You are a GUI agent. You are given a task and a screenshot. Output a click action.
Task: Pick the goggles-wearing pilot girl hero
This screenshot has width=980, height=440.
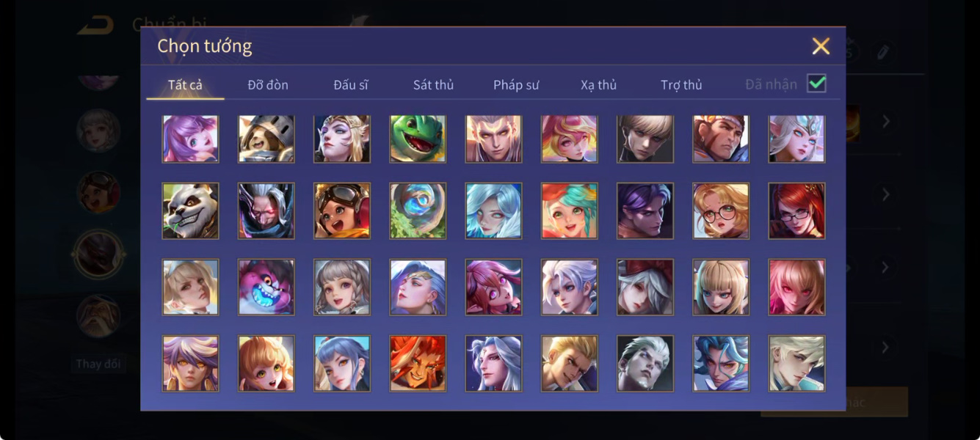click(342, 210)
